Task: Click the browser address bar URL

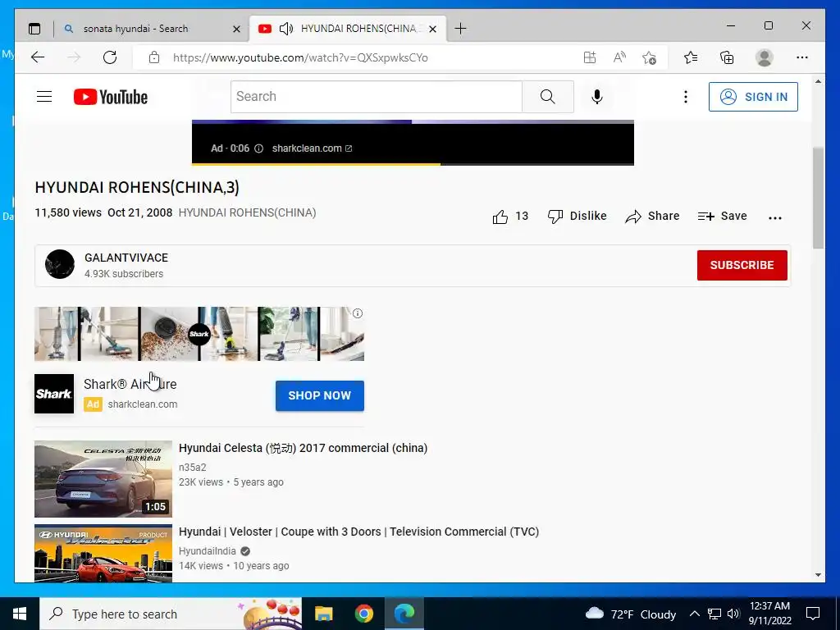Action: pyautogui.click(x=300, y=57)
